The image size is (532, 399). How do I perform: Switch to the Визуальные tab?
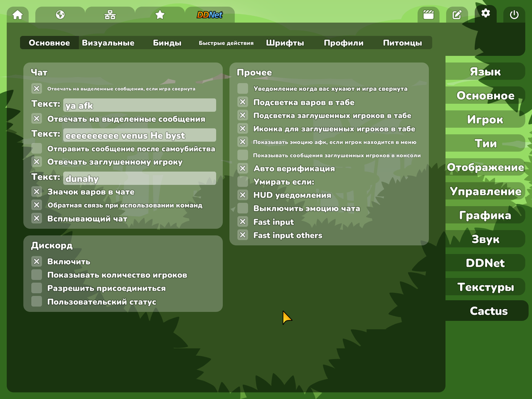click(x=108, y=43)
